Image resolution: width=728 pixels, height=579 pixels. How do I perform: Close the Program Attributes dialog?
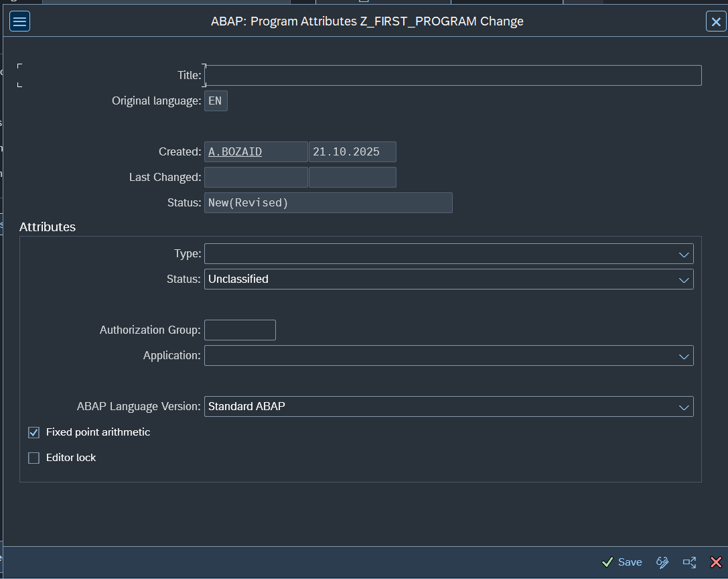click(x=715, y=21)
